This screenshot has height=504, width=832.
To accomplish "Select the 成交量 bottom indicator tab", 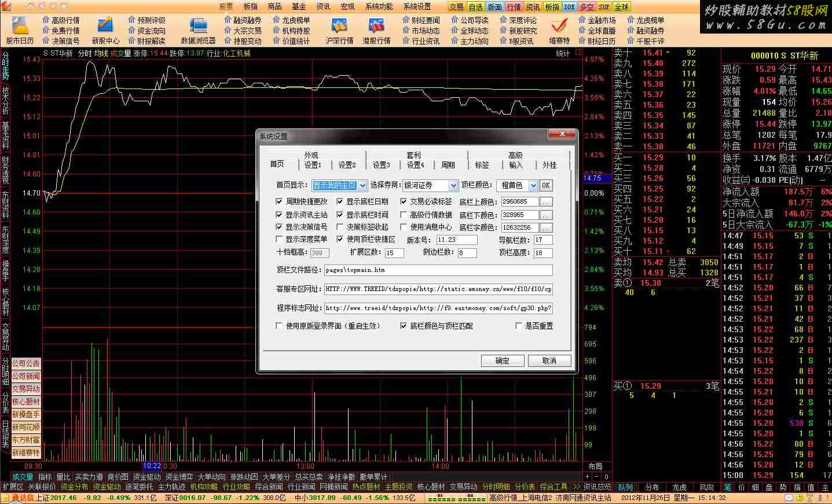I will coord(23,477).
